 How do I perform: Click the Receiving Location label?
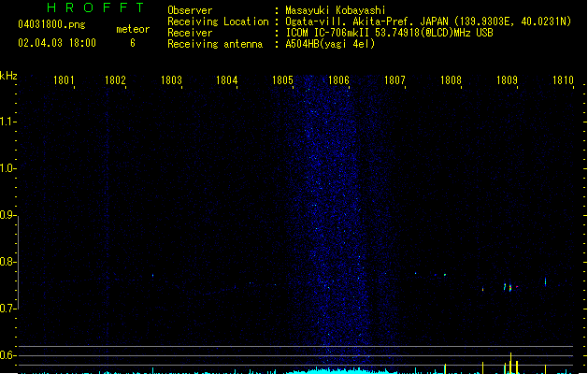tap(218, 22)
